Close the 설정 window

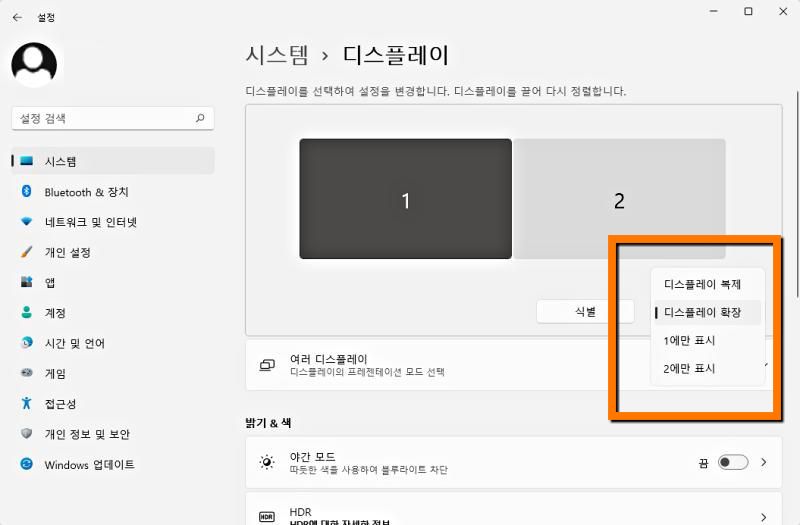click(783, 11)
